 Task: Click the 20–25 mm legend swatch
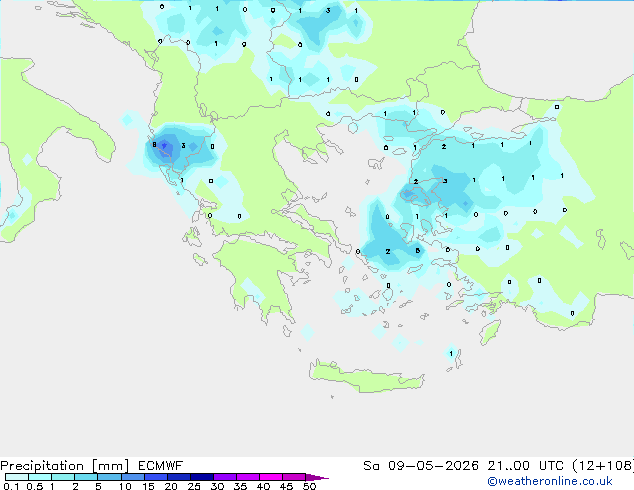pos(178,477)
